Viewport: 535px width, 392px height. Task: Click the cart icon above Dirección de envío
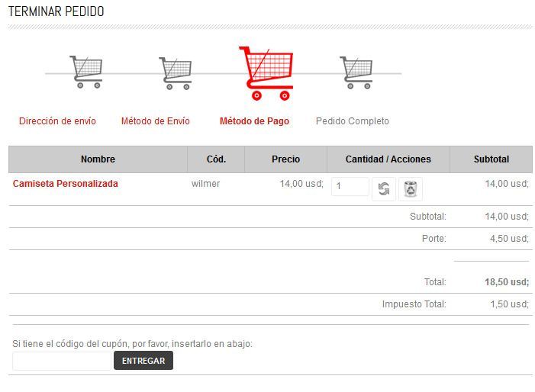86,72
